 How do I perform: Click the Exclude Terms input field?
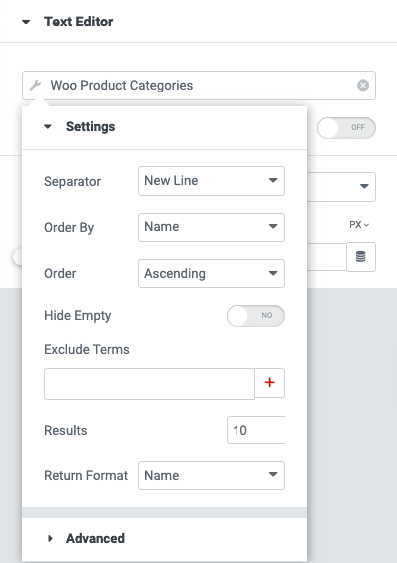pyautogui.click(x=149, y=383)
